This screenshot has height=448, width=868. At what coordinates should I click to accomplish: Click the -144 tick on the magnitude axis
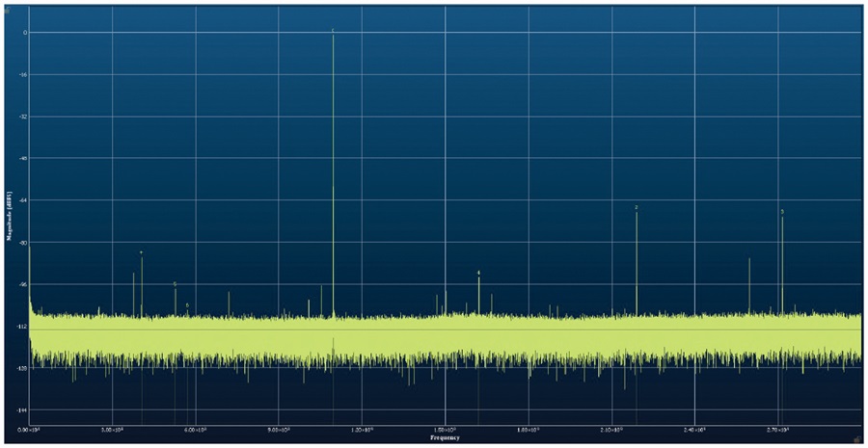click(x=22, y=409)
